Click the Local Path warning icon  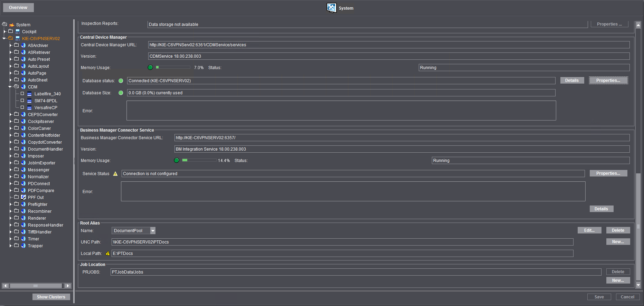[107, 254]
